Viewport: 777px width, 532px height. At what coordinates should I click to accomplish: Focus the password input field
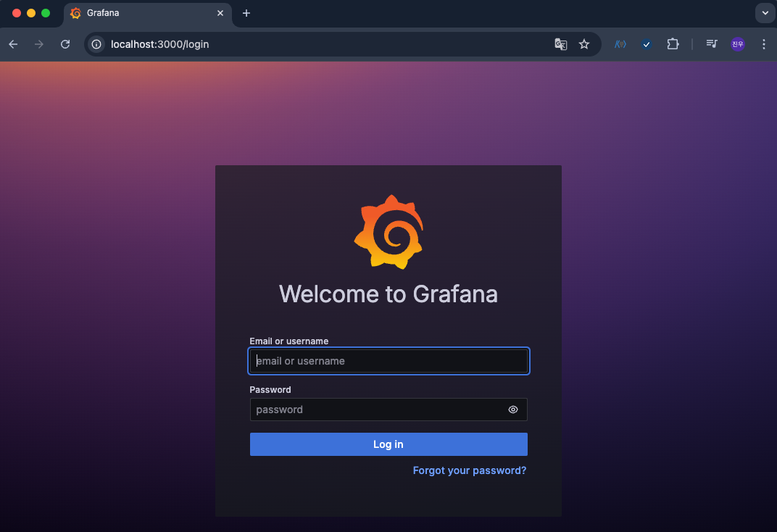tap(388, 410)
